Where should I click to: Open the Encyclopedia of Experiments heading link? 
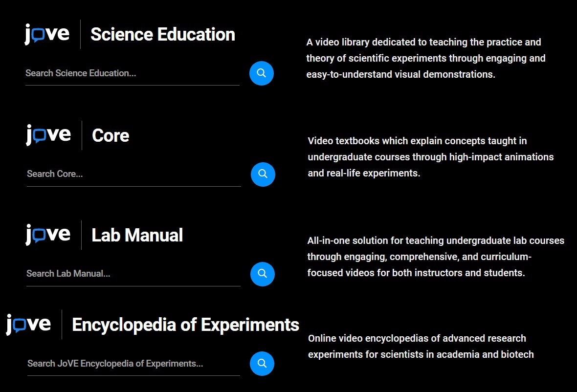185,325
